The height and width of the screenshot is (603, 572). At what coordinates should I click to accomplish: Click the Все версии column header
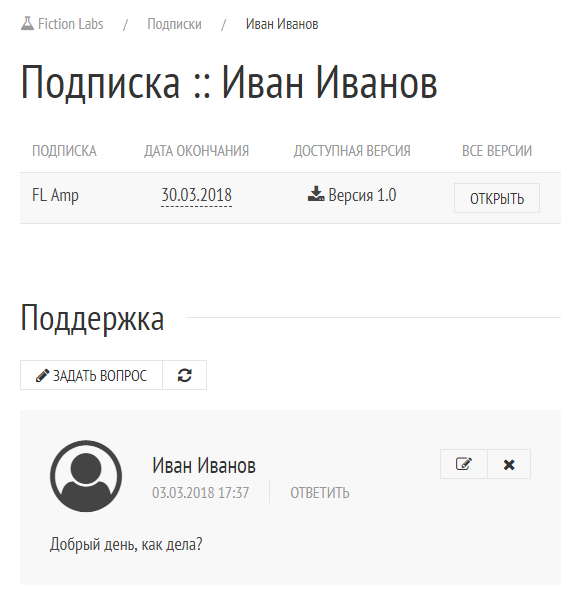click(497, 151)
